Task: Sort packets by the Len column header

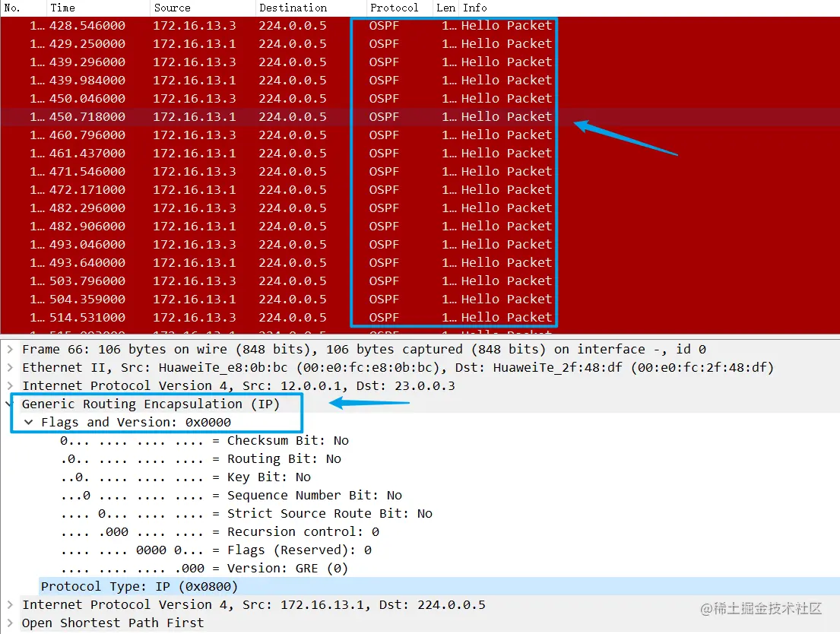Action: point(445,8)
